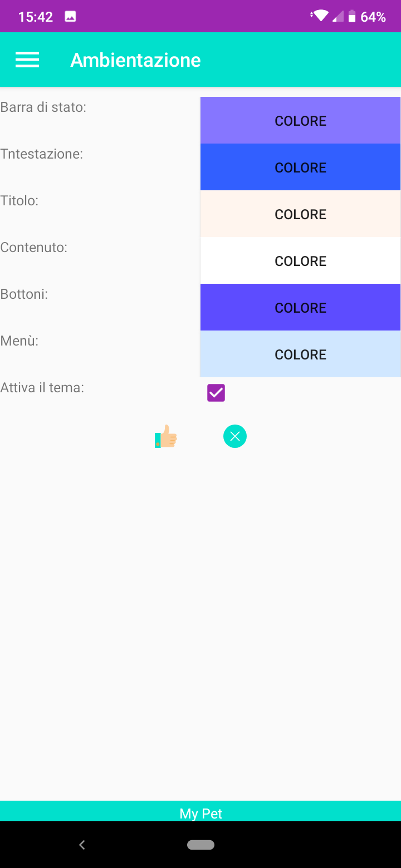Tap the Barra di stato label
Screen dimensions: 401x868
point(43,107)
